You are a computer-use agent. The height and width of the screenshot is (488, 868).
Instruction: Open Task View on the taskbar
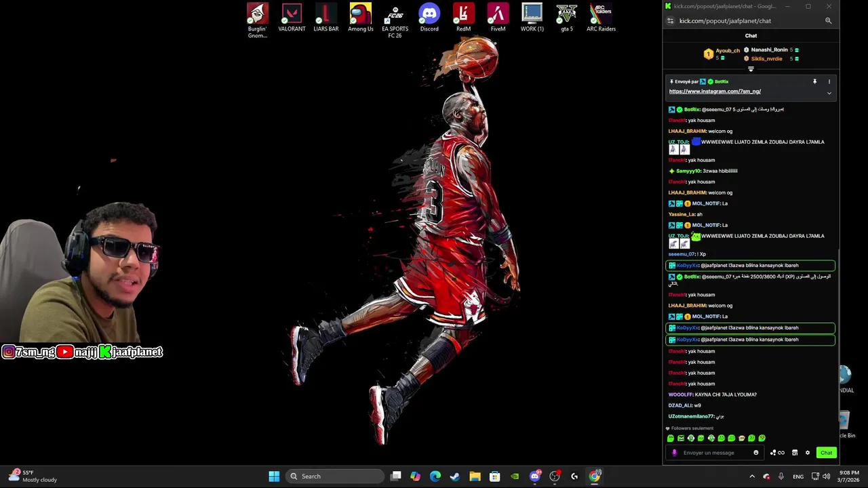(x=396, y=476)
